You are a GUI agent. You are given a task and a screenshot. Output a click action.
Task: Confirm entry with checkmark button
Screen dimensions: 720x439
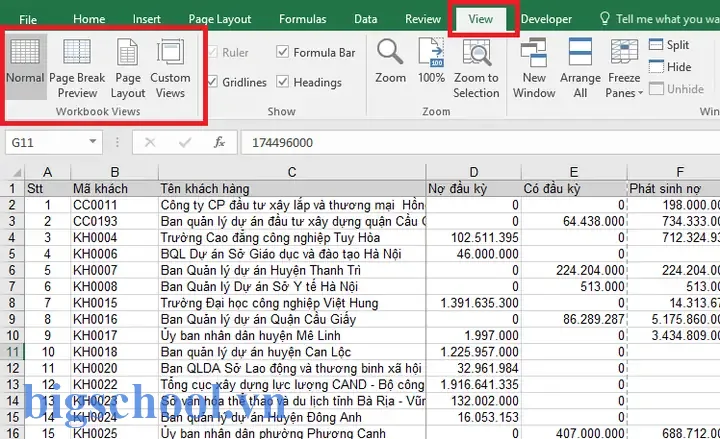tap(185, 142)
